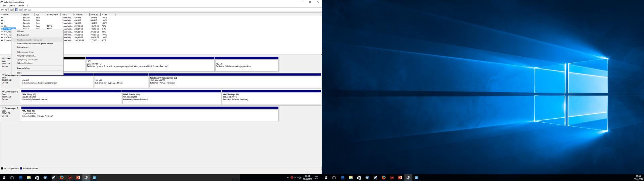Sort by the Layout column header
644x181 pixels.
pos(29,14)
